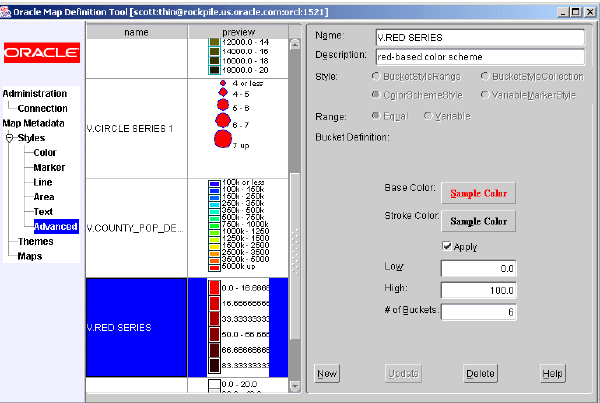The image size is (600, 403).
Task: Edit the Low value field
Action: pyautogui.click(x=478, y=269)
